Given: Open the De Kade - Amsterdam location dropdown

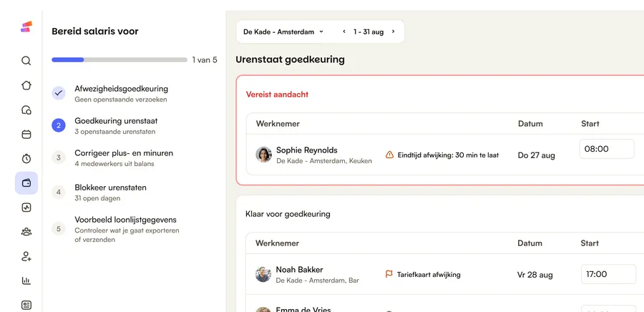Looking at the screenshot, I should click(x=283, y=31).
